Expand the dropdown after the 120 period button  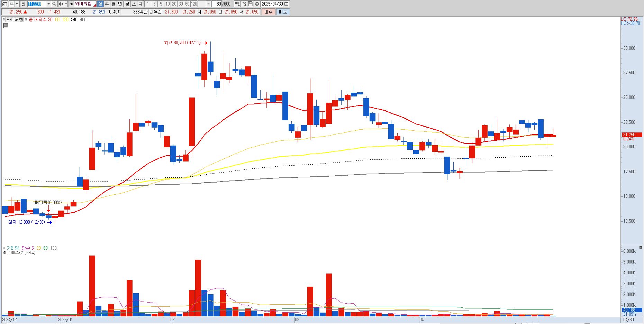(209, 4)
